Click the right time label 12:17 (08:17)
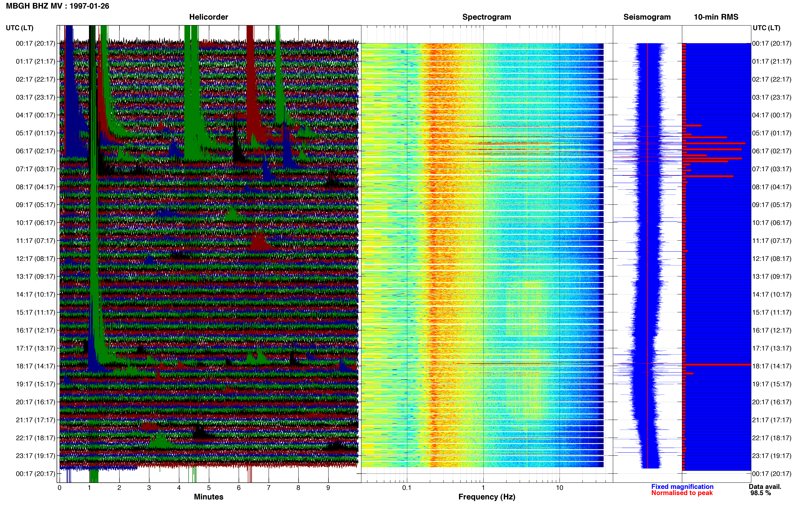Viewport: 812px width, 508px height. (x=772, y=259)
